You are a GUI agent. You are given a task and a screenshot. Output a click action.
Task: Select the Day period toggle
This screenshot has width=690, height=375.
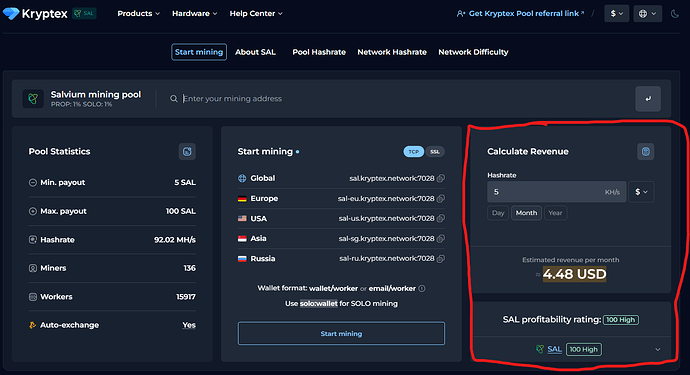(498, 213)
